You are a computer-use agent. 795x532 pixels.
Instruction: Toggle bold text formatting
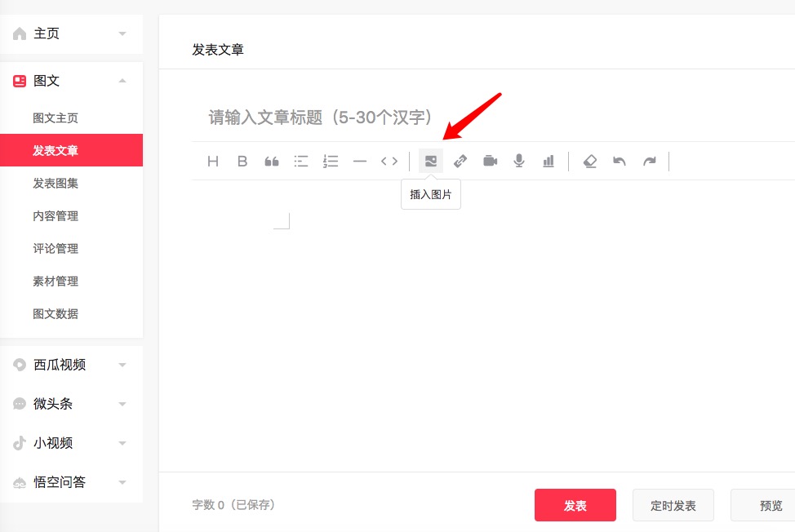coord(242,161)
